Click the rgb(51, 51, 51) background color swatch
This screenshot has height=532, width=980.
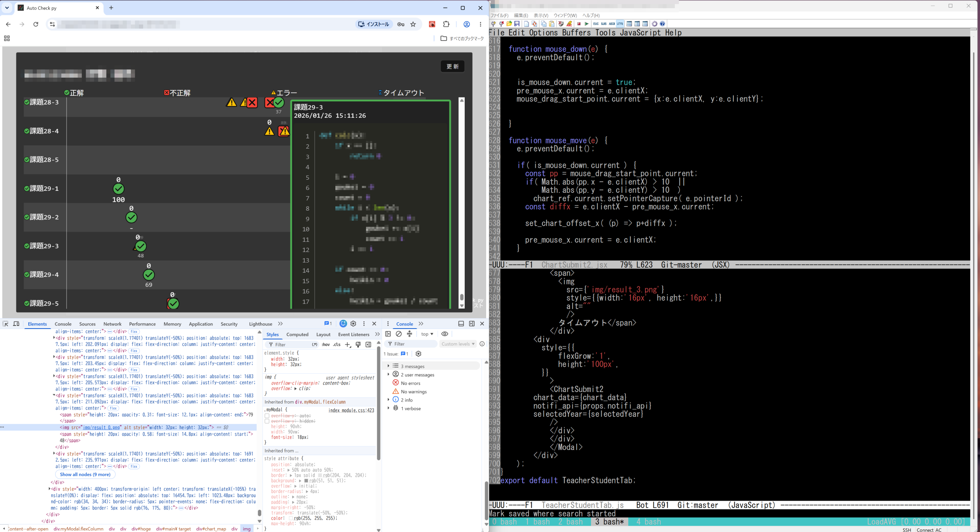[306, 480]
